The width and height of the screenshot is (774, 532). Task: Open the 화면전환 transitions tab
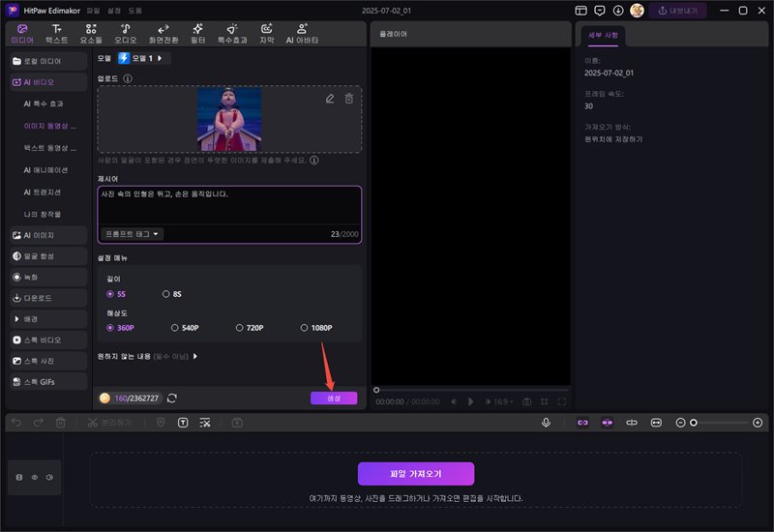click(164, 34)
